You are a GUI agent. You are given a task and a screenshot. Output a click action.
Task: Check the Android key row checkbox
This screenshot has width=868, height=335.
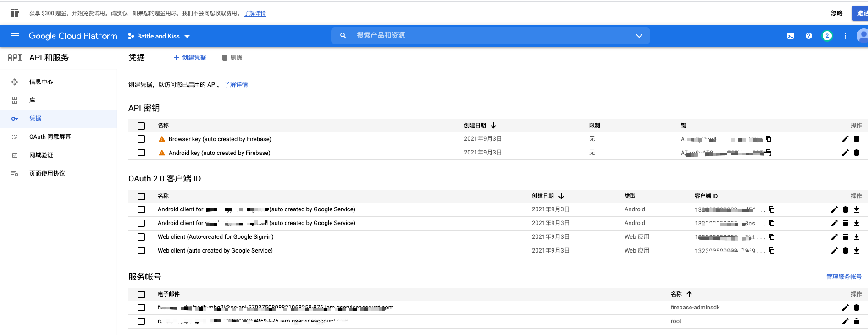tap(141, 153)
